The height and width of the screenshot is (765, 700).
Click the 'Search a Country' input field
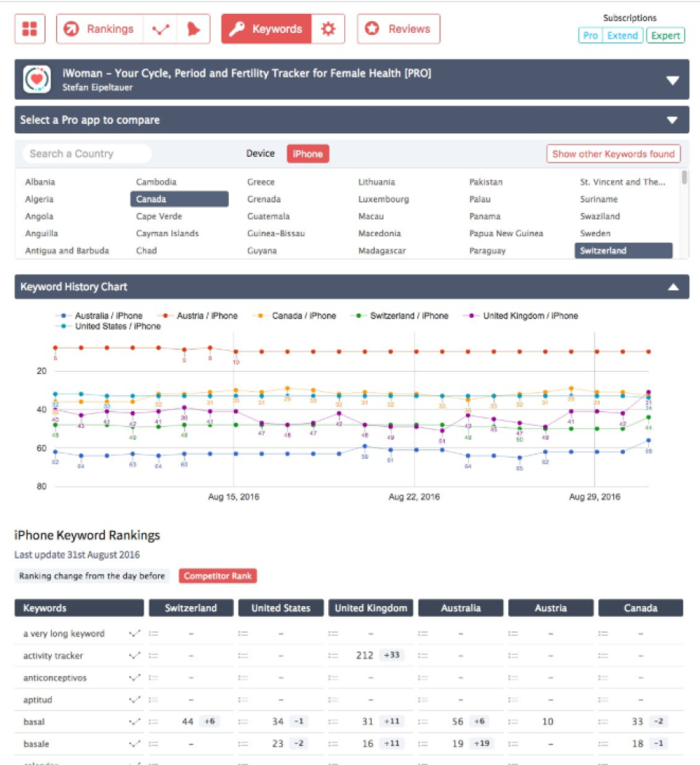point(84,154)
